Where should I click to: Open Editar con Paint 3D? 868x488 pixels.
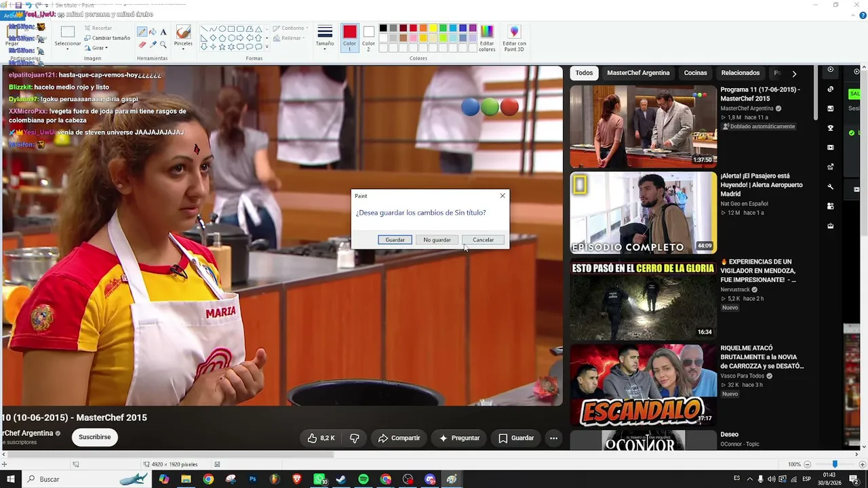pos(514,38)
